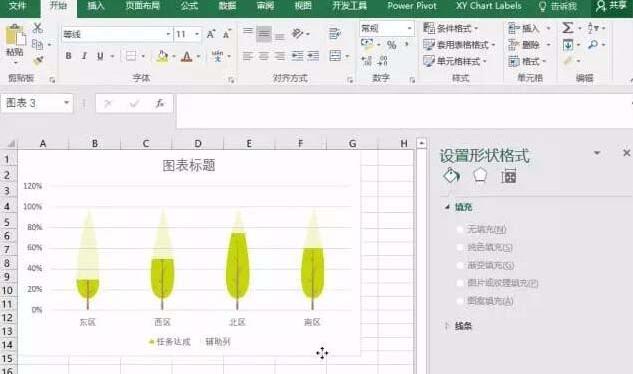Click the Find and Select magnifier icon

(593, 44)
